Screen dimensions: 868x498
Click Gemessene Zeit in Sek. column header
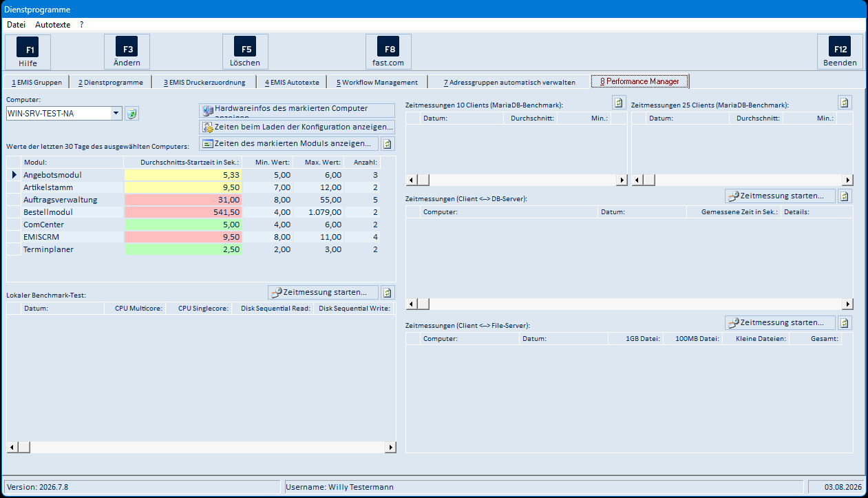(734, 212)
